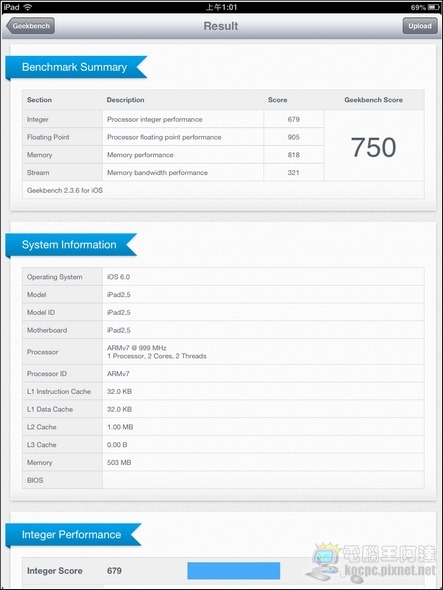
Task: Tap ARMv7 @ 999 MHz value
Action: pos(137,348)
